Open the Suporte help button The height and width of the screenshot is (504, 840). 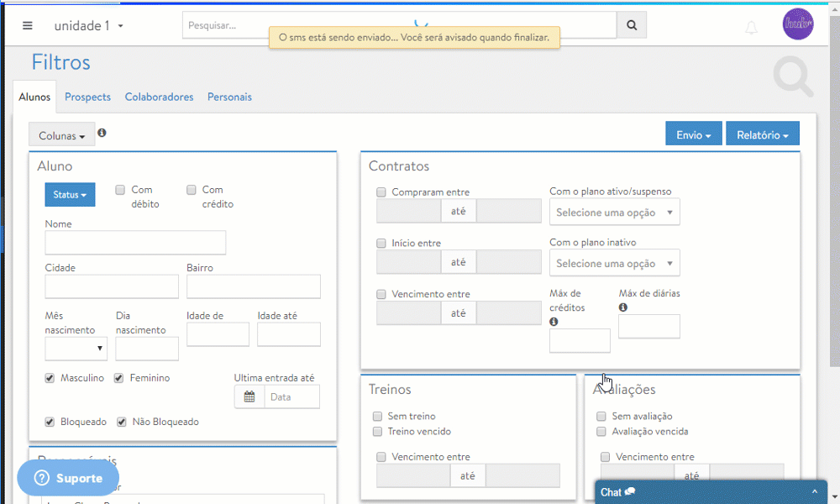(68, 478)
